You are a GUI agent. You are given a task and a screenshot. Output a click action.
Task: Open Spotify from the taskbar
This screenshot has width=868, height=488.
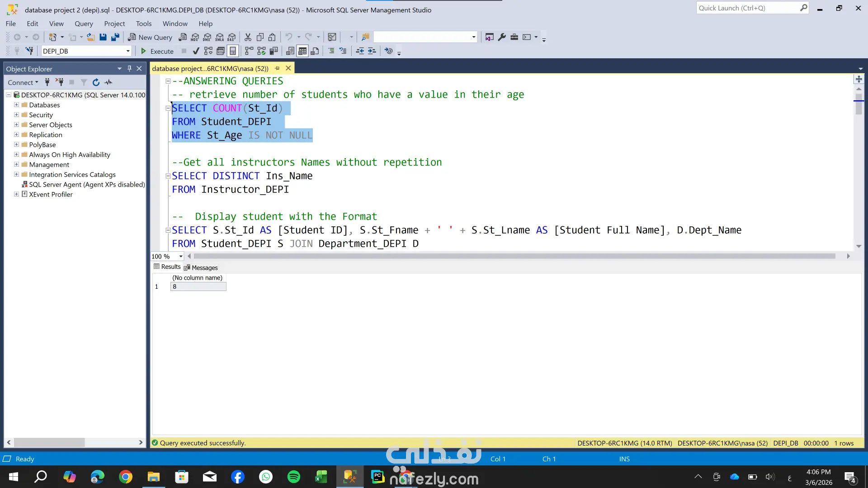coord(294,477)
